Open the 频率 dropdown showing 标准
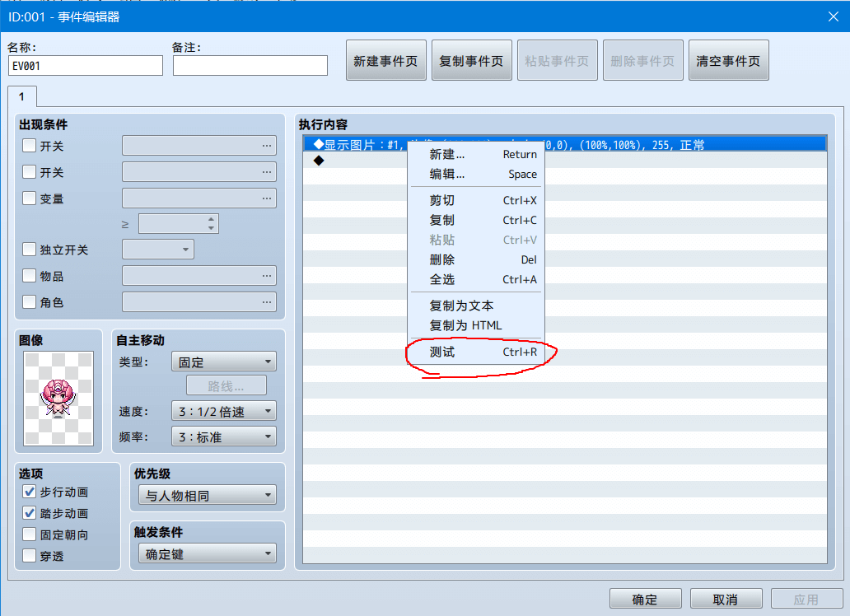This screenshot has width=850, height=616. (x=224, y=436)
